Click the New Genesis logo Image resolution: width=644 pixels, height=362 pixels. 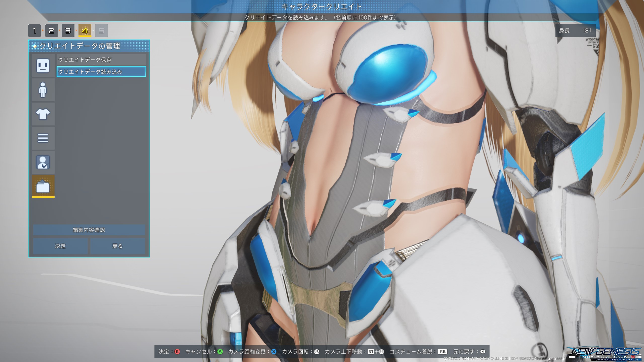tap(605, 354)
